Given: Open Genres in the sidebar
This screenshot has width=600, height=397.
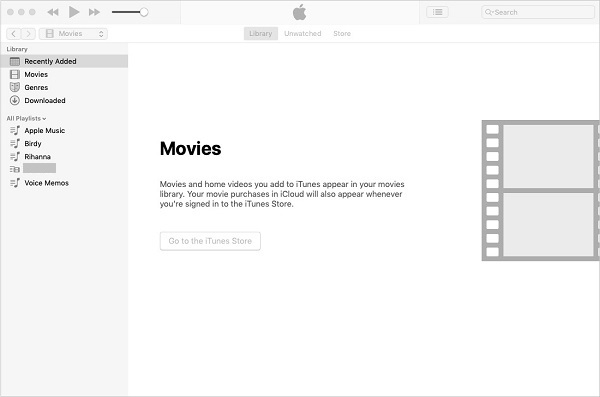Looking at the screenshot, I should point(64,87).
